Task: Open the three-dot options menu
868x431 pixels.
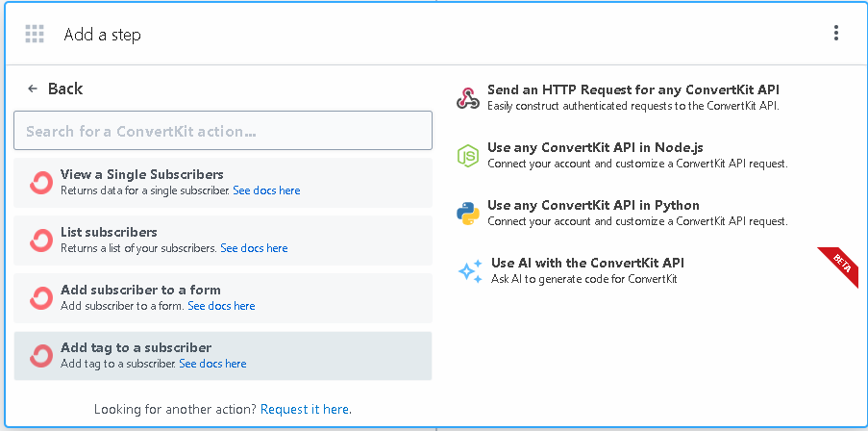Action: 836,33
